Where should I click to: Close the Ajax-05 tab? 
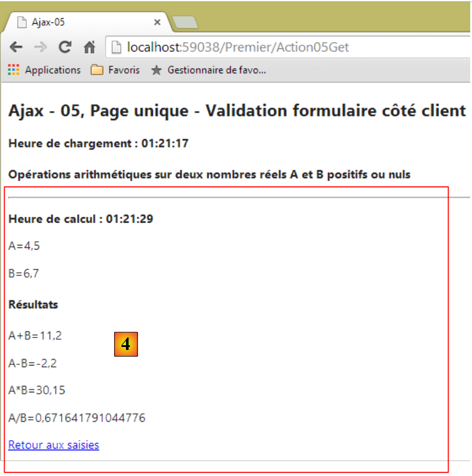(x=158, y=23)
